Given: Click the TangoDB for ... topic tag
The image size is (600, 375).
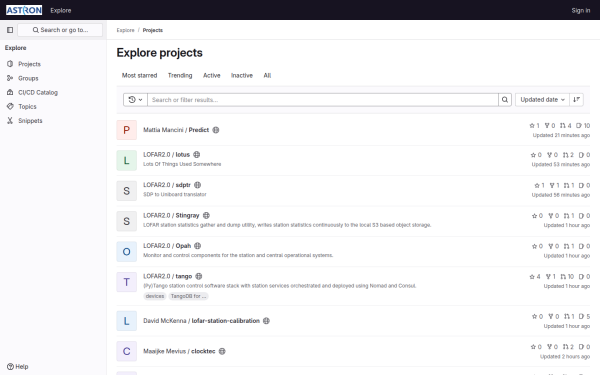Looking at the screenshot, I should pos(188,296).
